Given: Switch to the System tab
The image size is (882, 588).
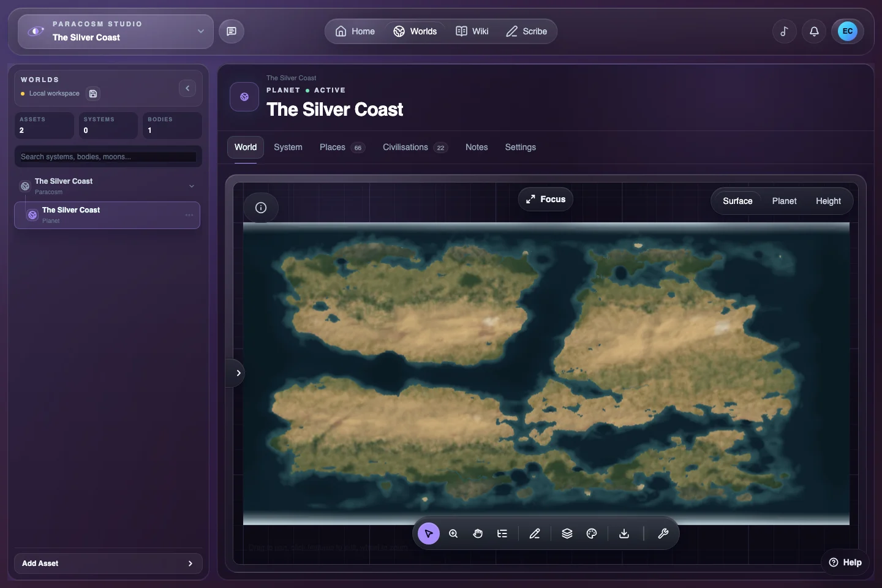Looking at the screenshot, I should [x=288, y=147].
